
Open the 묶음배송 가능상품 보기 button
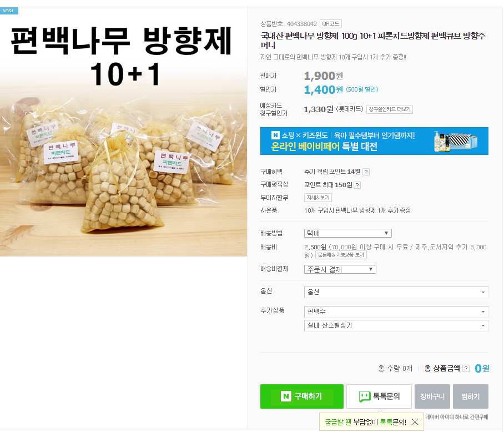[341, 255]
